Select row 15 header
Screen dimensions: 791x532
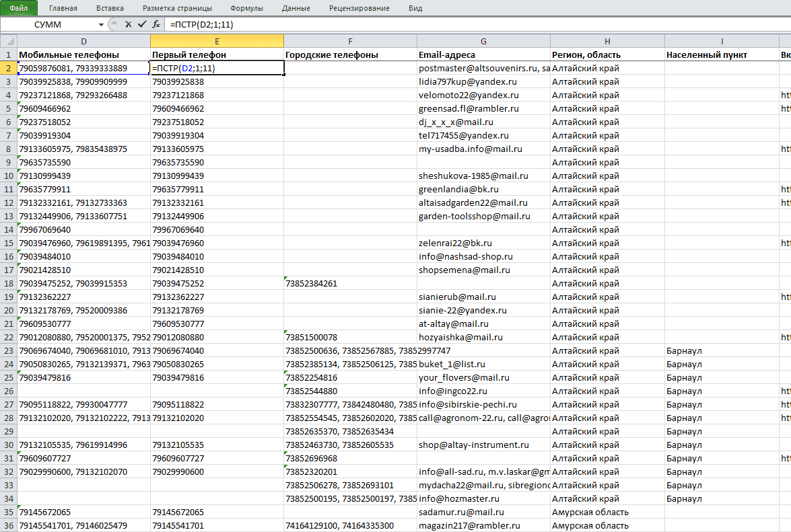tap(9, 243)
